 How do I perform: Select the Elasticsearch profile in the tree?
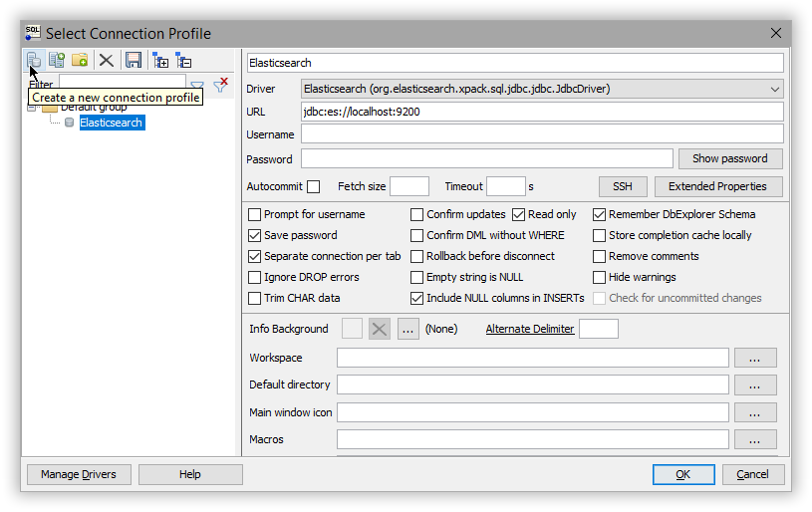coord(112,123)
